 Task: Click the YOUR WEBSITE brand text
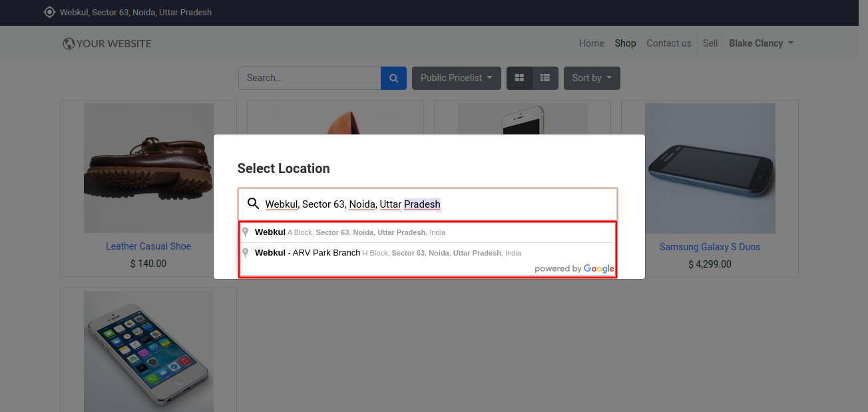tap(114, 44)
